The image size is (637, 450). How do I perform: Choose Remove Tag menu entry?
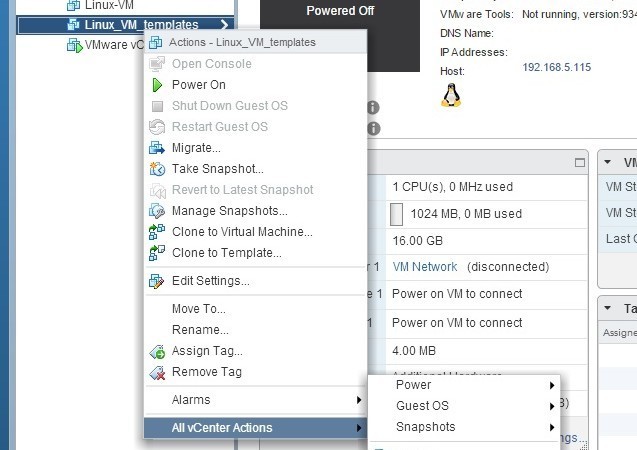click(x=256, y=372)
